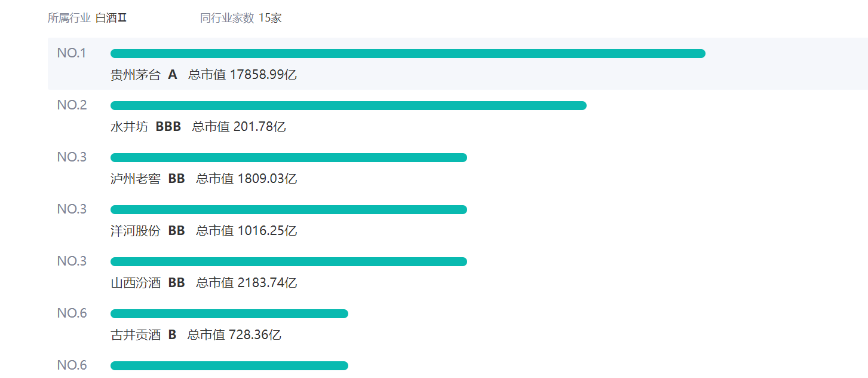
Task: Open the 古井贡酒 company name
Action: tap(136, 335)
